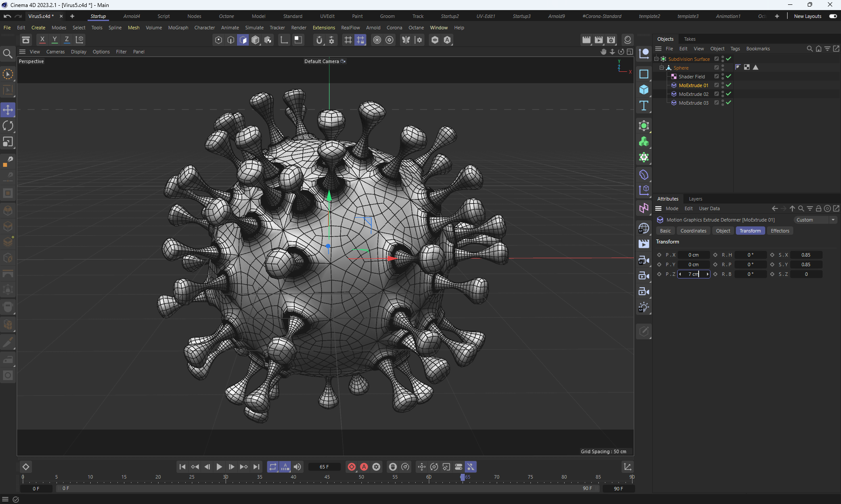Click frame 65 marker on timeline
The height and width of the screenshot is (504, 841).
(x=463, y=477)
